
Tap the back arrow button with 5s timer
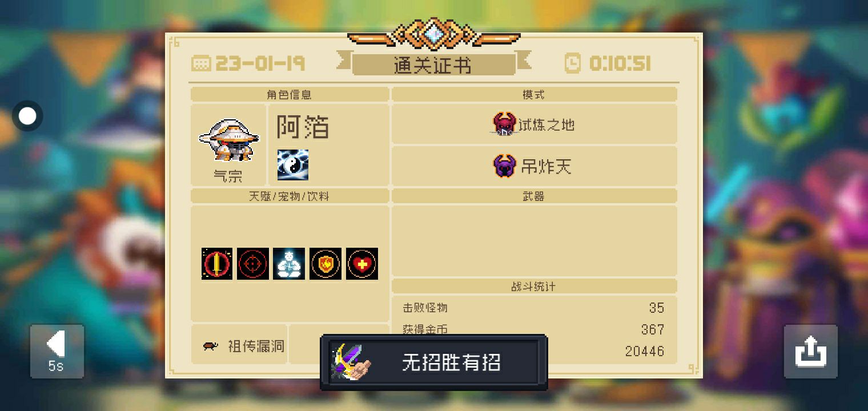click(57, 352)
